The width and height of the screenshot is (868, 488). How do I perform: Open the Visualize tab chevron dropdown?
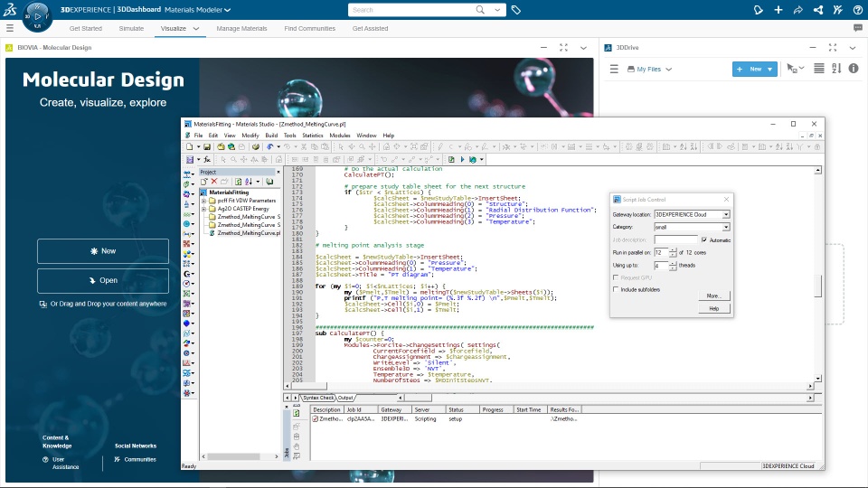(x=196, y=29)
